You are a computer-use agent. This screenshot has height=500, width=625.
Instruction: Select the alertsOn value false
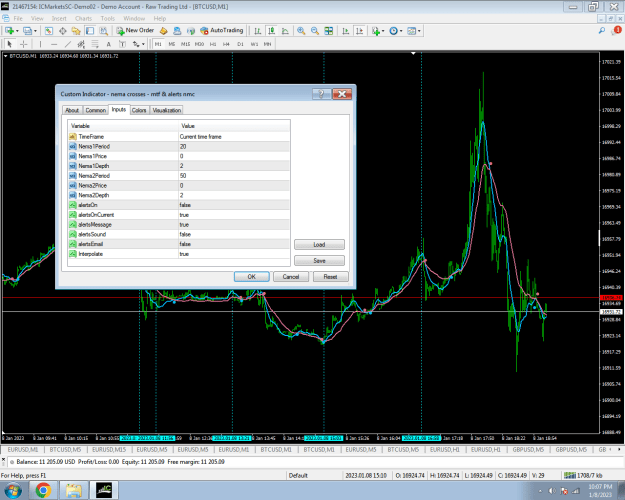click(234, 205)
